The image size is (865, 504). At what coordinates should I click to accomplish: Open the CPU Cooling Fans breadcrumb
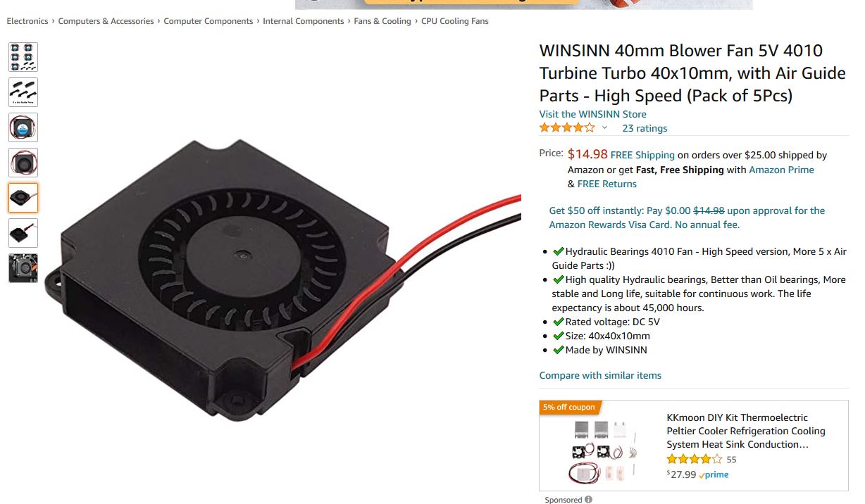[x=454, y=21]
